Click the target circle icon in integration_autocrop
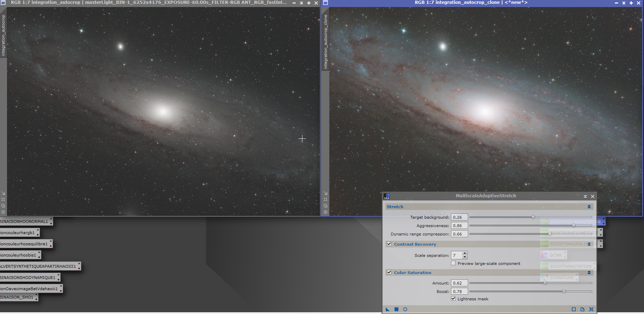Screen dimensions: 644x314 3,212
